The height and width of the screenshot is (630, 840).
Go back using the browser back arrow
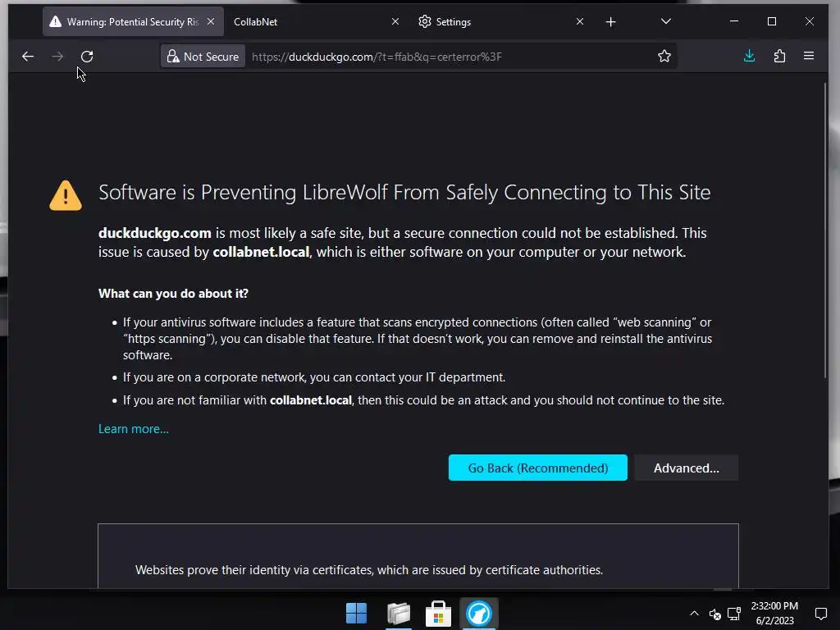click(28, 57)
